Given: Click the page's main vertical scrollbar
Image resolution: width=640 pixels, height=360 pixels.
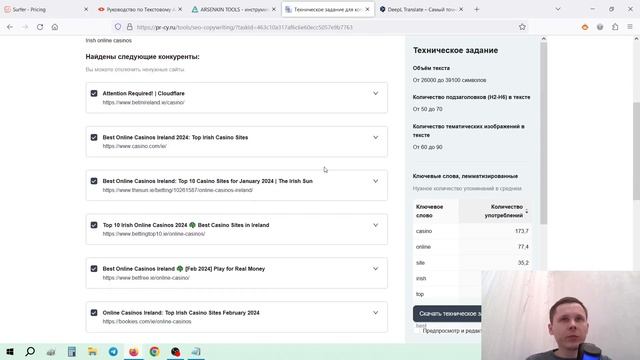Looking at the screenshot, I should point(636,151).
